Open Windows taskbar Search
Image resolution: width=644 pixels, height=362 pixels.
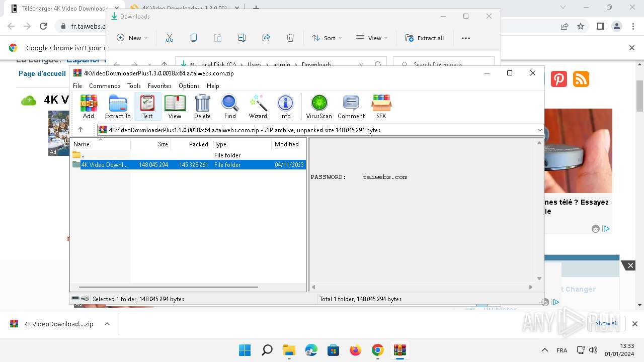click(267, 350)
